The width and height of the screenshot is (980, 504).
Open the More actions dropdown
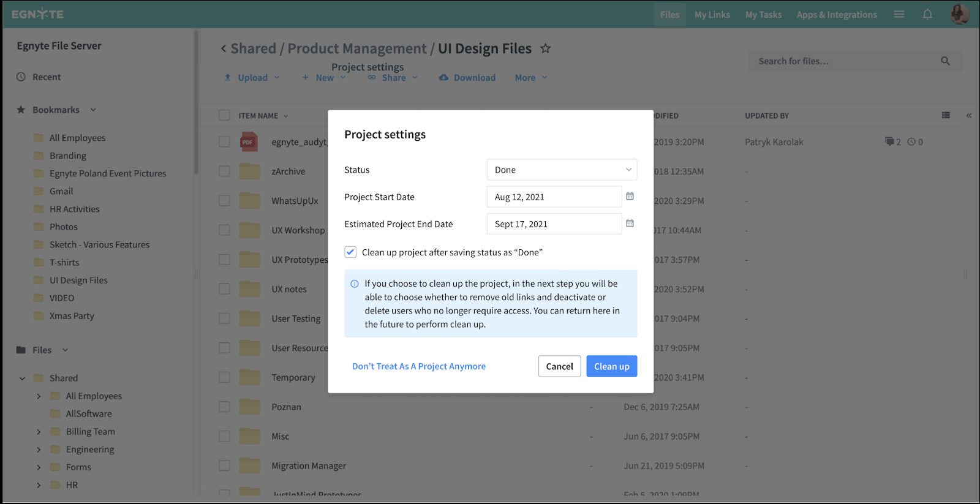pos(530,78)
